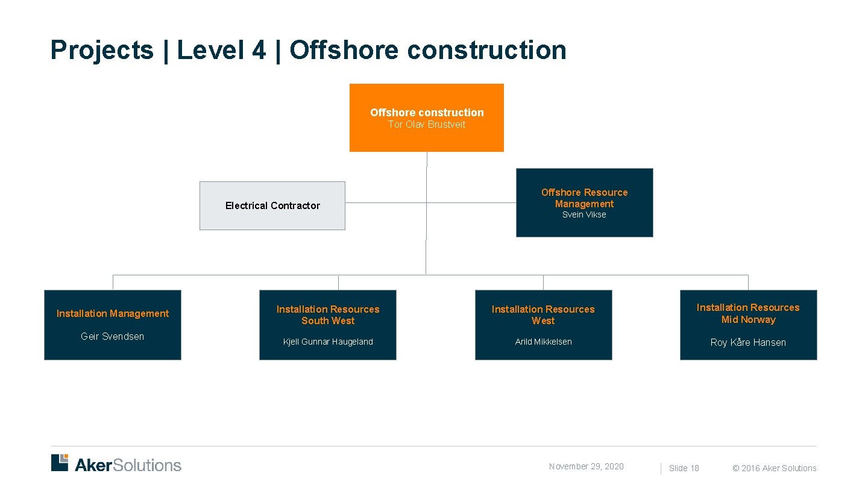Click Roy Kåre Hansen's name
Screen dimensions: 868x488
[x=748, y=342]
